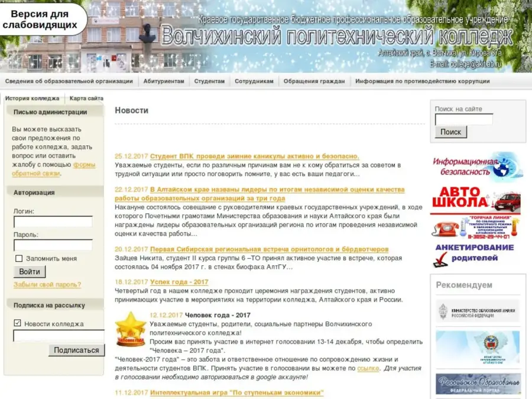The width and height of the screenshot is (532, 399).
Task: Open the Сотрудникам menu item
Action: click(x=254, y=81)
